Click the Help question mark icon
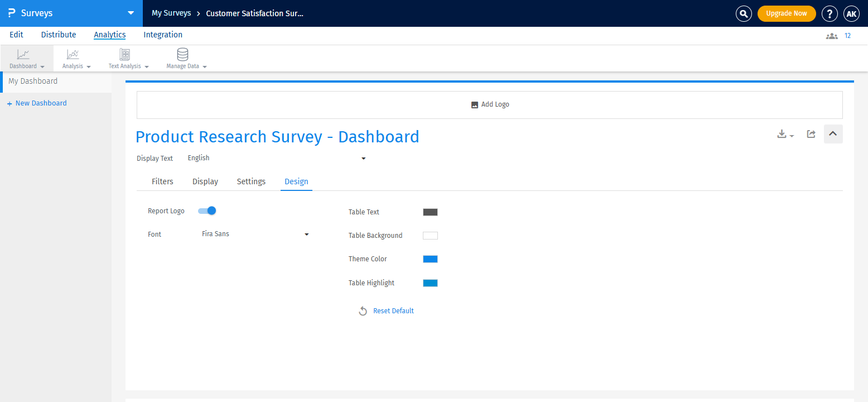 point(830,13)
